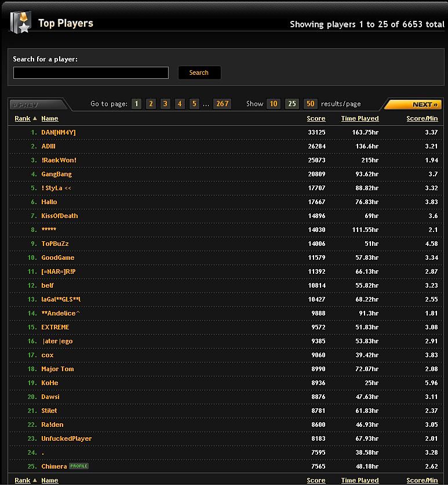
Task: Go to page 4
Action: point(180,104)
